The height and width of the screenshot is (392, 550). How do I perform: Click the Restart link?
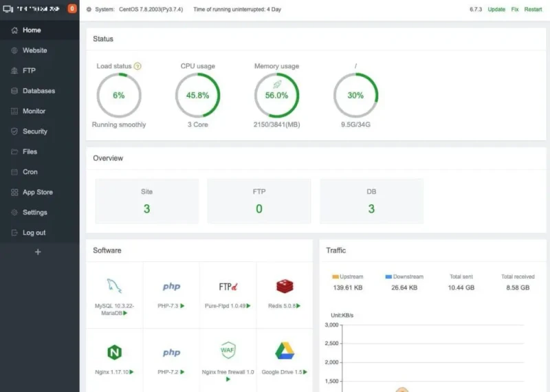[533, 10]
